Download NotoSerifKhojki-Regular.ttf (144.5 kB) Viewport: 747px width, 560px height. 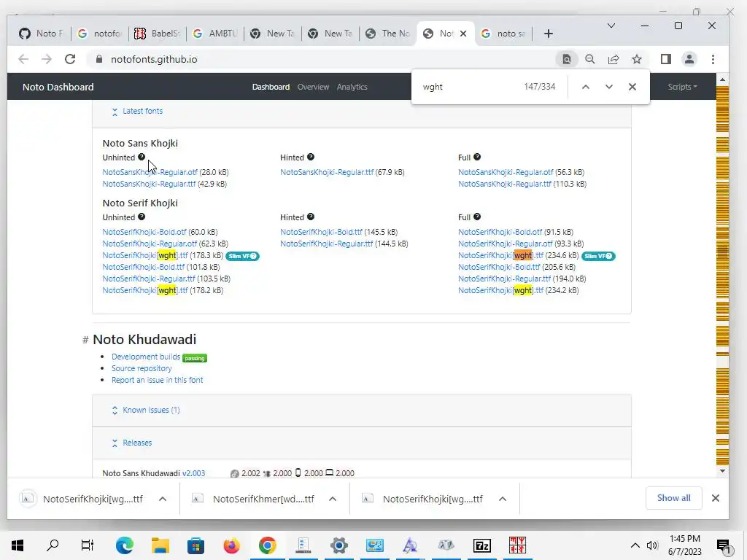(326, 244)
